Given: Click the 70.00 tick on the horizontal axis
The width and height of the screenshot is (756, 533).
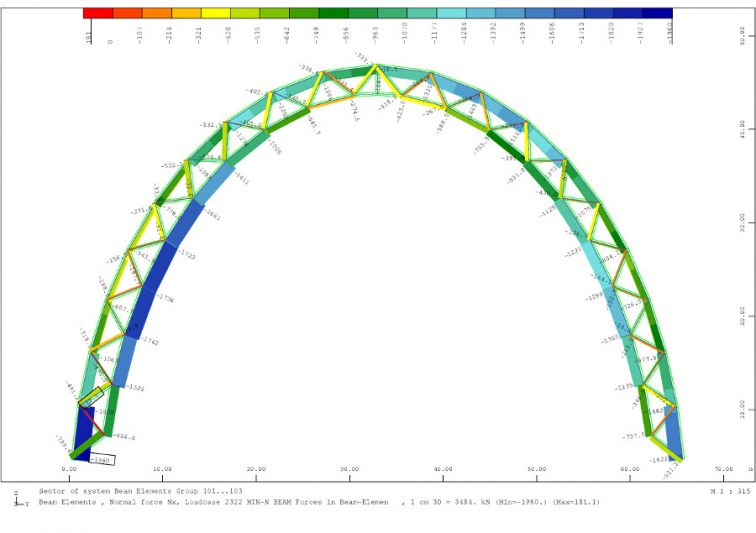Looking at the screenshot, I should point(723,469).
